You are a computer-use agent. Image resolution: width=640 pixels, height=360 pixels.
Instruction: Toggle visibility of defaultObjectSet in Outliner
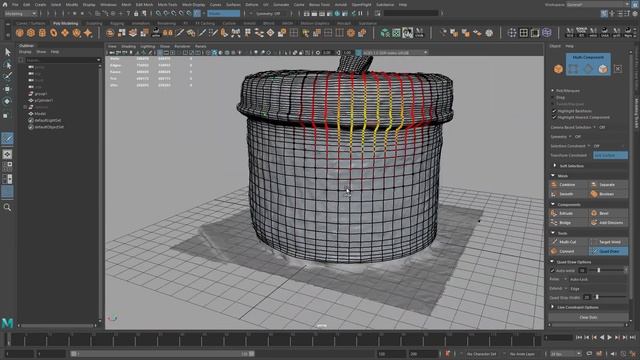click(x=31, y=127)
